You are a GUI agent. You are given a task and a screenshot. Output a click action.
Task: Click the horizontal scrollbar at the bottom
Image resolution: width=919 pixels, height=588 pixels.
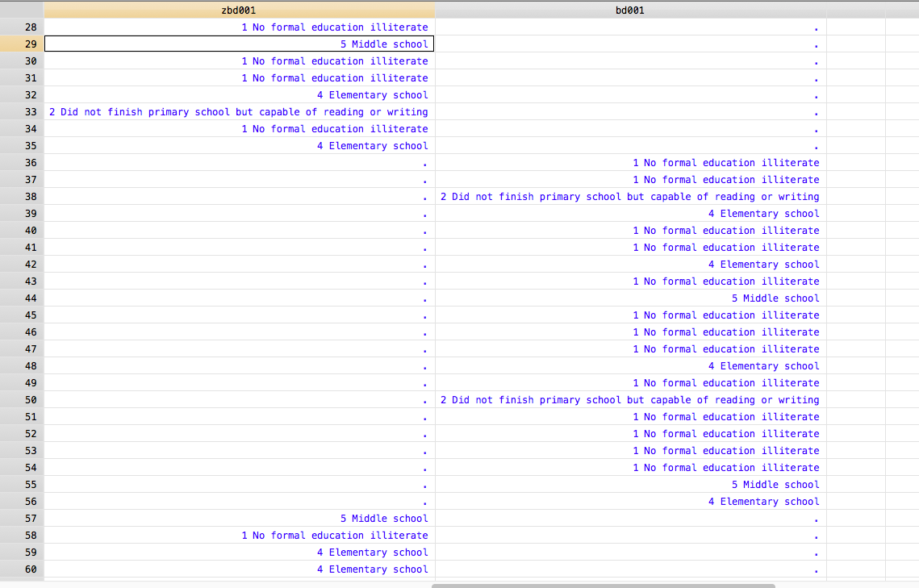603,586
